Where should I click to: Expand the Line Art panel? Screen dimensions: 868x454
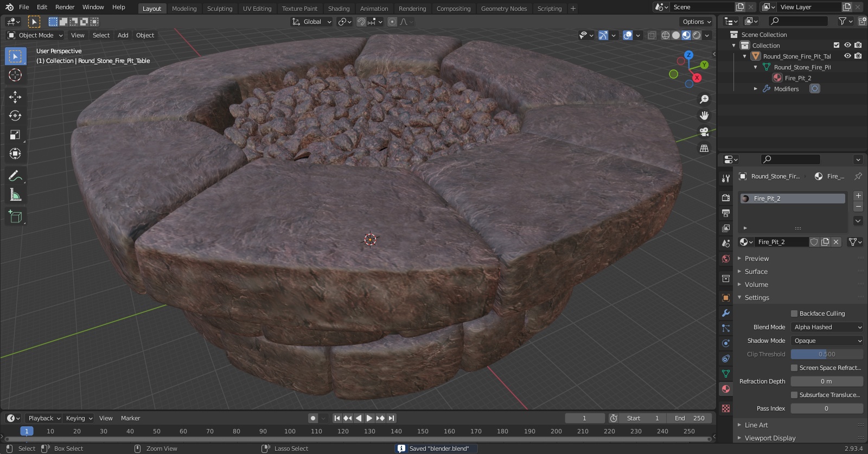(x=756, y=425)
